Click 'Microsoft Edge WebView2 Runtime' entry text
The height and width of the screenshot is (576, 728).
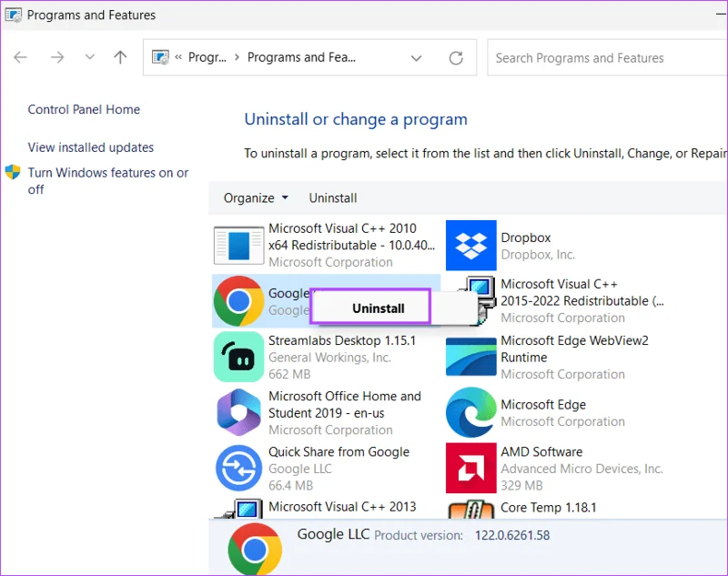[575, 349]
